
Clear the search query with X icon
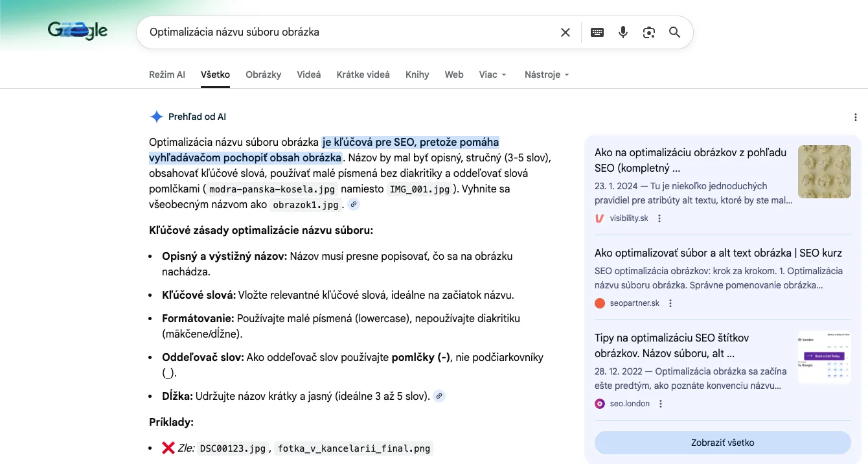pos(565,32)
